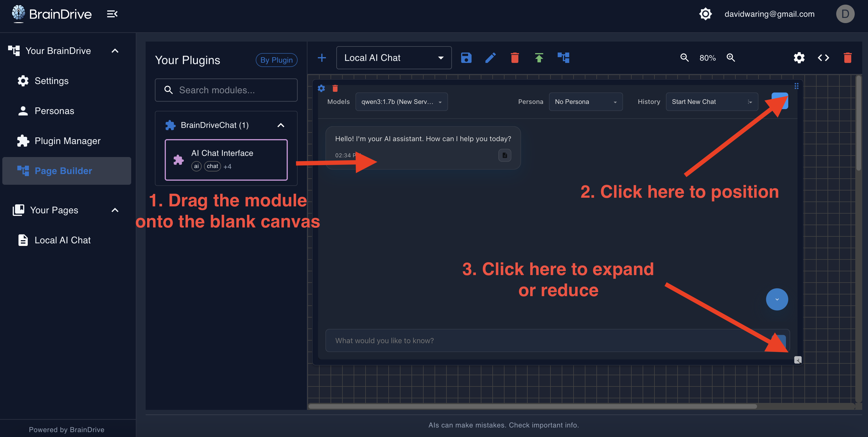Click the pencil edit page icon

(x=490, y=58)
